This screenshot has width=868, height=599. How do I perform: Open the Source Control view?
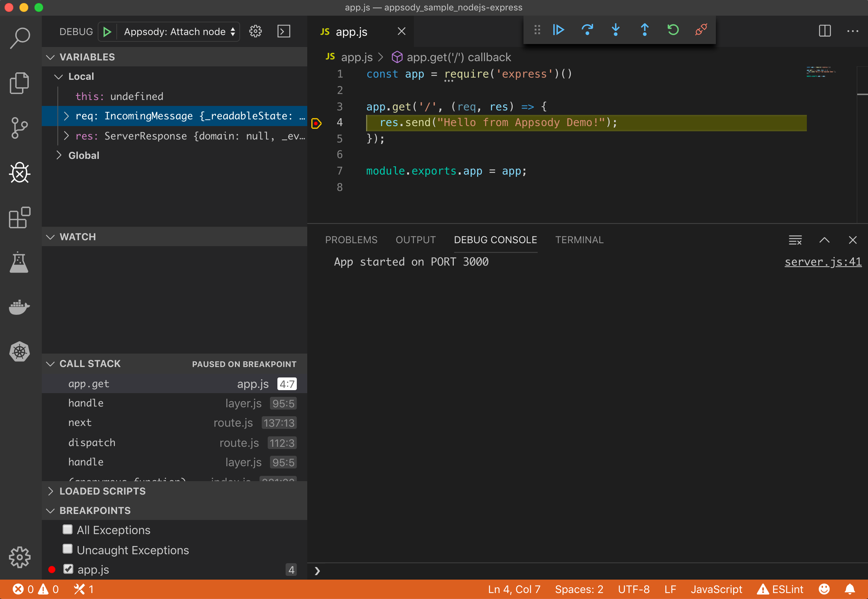pos(20,128)
